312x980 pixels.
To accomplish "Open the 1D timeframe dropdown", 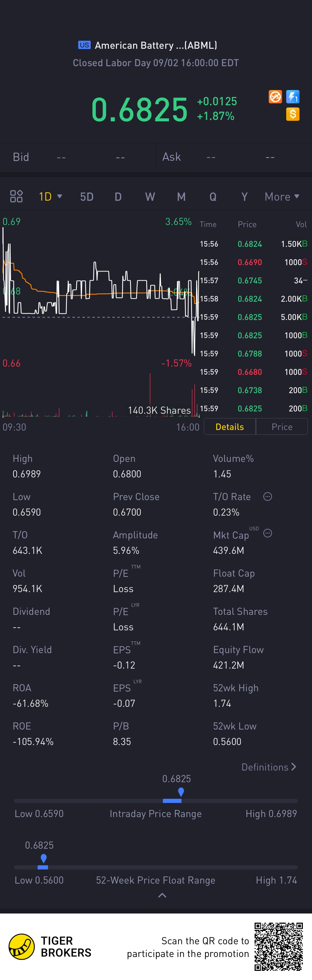I will 50,196.
